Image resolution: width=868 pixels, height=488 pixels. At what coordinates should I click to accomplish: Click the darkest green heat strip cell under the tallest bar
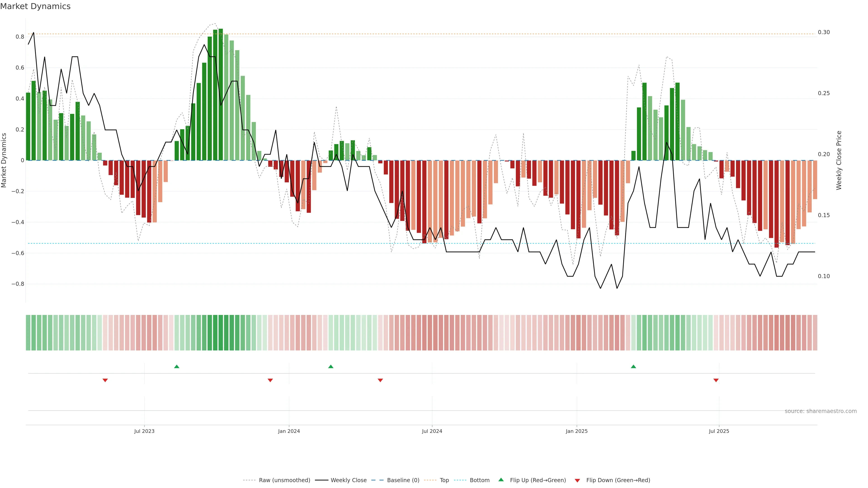221,333
